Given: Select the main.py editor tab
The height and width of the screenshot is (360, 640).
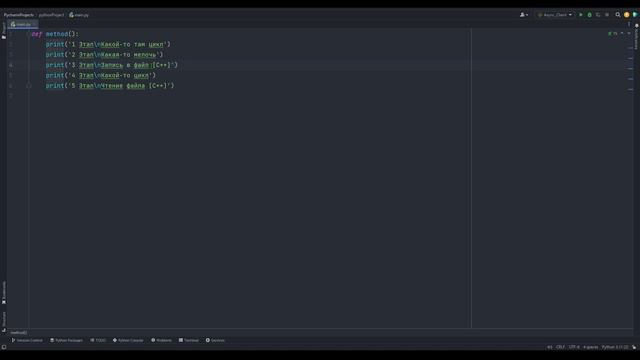Looking at the screenshot, I should pos(22,24).
